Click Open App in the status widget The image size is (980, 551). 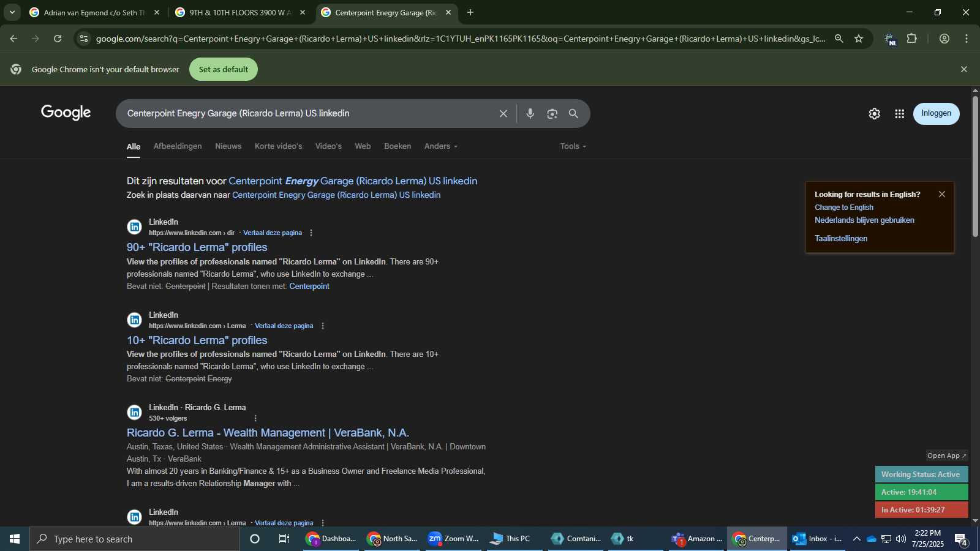tap(946, 455)
